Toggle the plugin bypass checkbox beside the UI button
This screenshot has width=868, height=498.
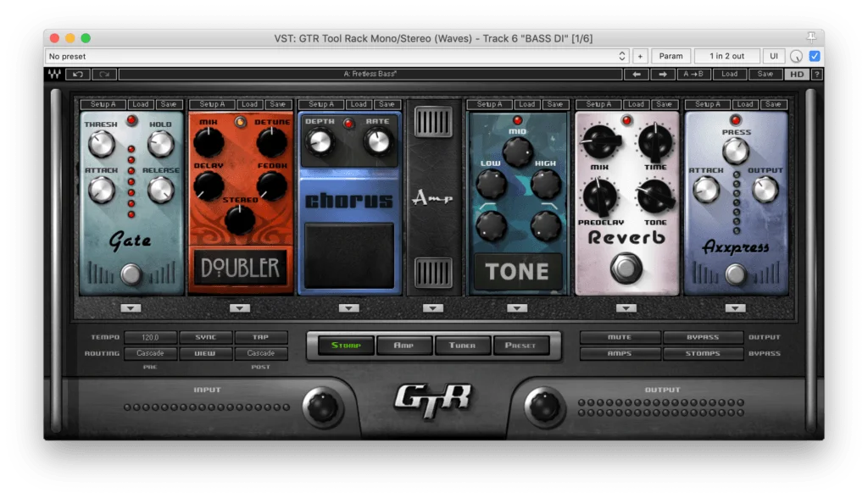pos(815,56)
